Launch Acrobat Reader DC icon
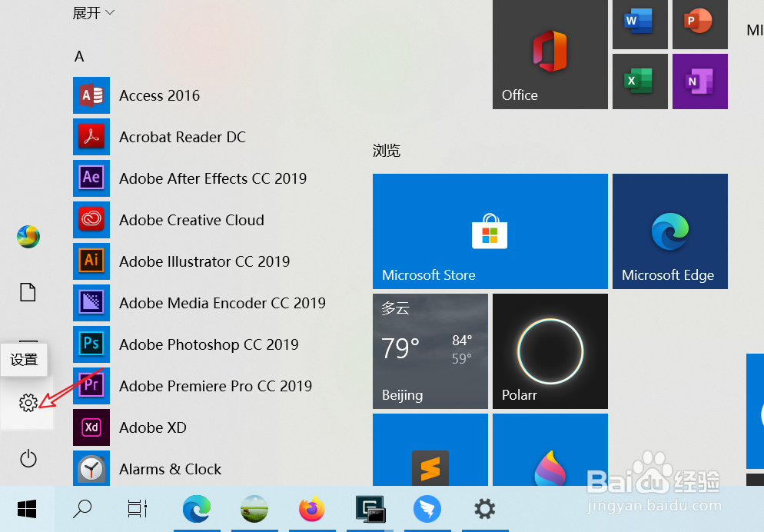764x532 pixels. (x=91, y=137)
